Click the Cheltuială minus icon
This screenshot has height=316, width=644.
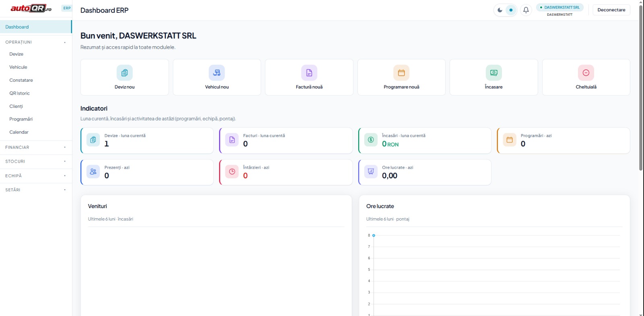point(586,73)
